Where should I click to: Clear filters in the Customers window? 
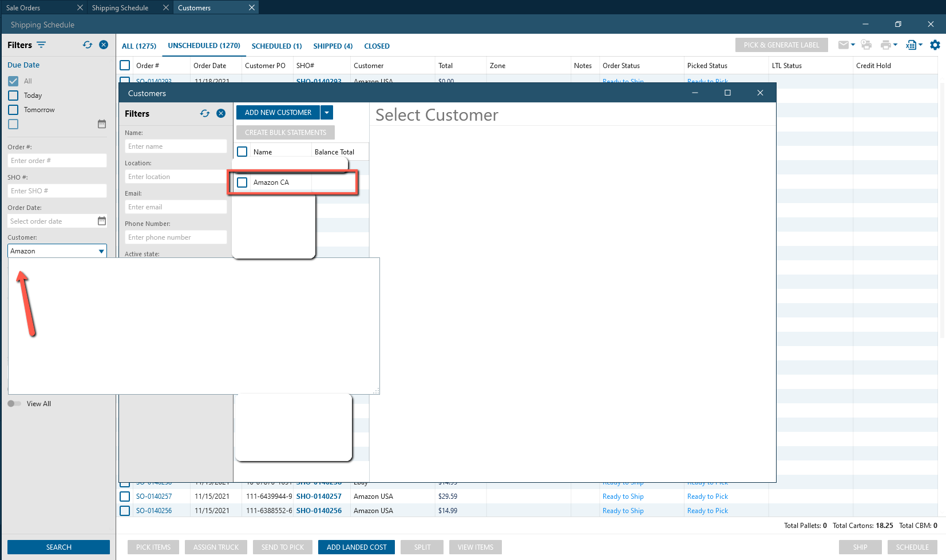pyautogui.click(x=221, y=113)
